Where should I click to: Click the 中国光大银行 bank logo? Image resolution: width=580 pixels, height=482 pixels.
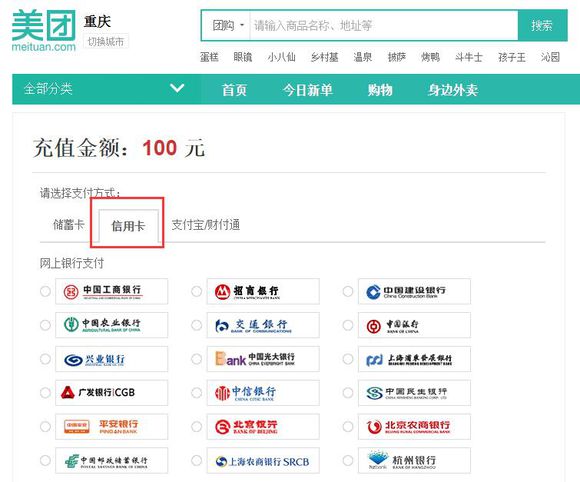coord(263,359)
